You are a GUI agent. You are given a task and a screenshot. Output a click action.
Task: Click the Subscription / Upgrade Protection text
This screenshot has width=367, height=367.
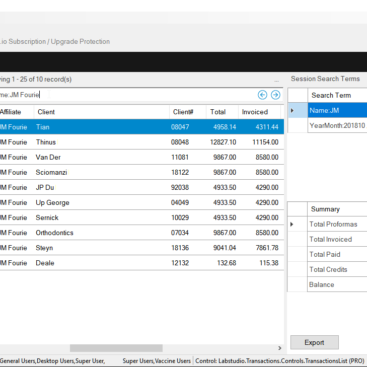[59, 42]
